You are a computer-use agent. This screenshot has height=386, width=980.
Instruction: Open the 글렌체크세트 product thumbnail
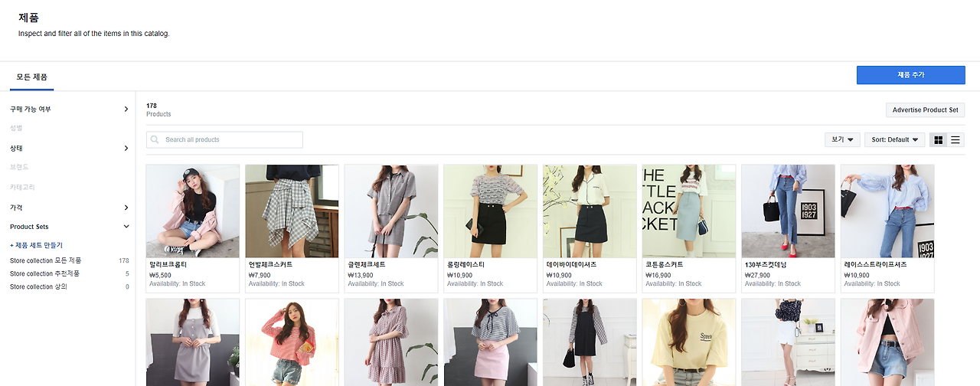pyautogui.click(x=391, y=211)
